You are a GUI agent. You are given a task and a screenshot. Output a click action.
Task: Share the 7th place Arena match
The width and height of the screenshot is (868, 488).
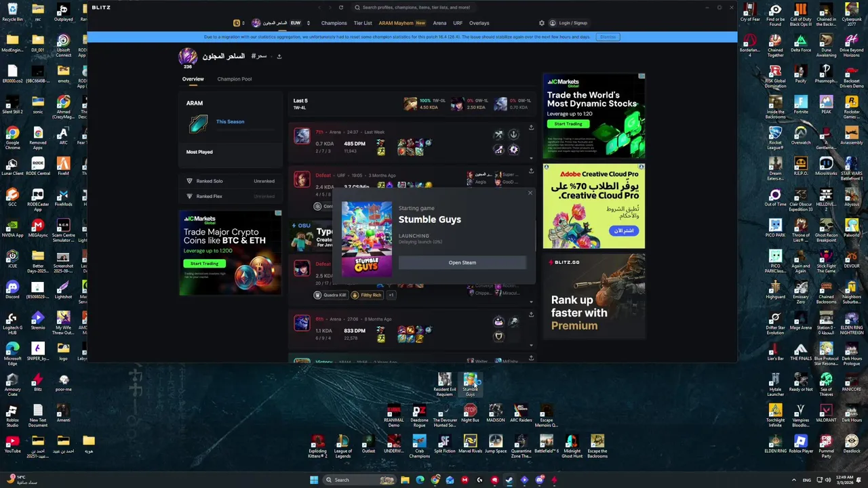coord(531,127)
